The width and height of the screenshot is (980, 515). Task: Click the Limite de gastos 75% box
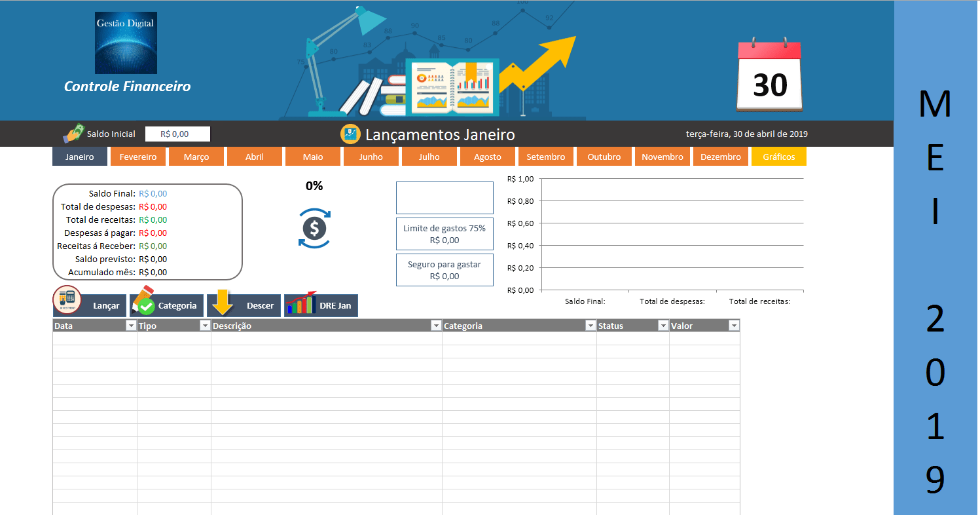pos(445,234)
